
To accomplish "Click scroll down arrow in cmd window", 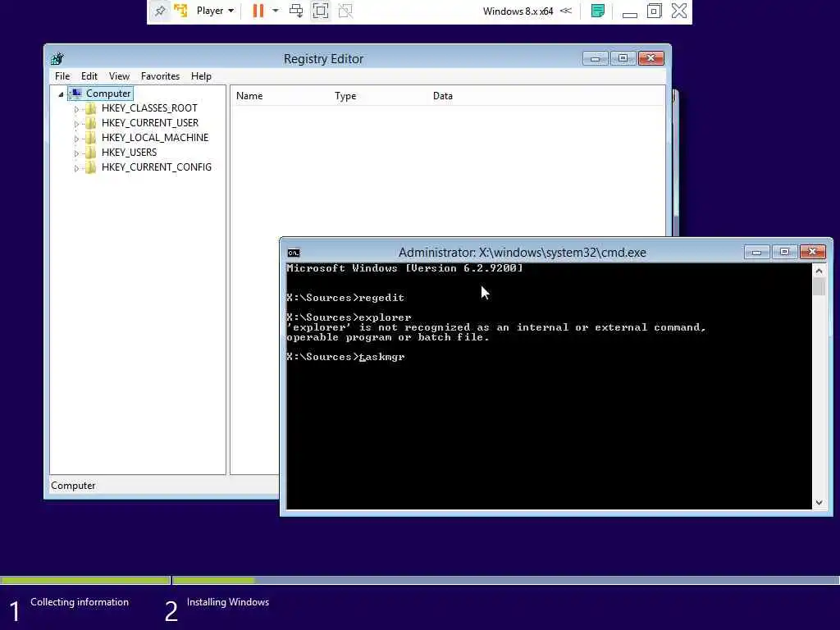I will [819, 503].
